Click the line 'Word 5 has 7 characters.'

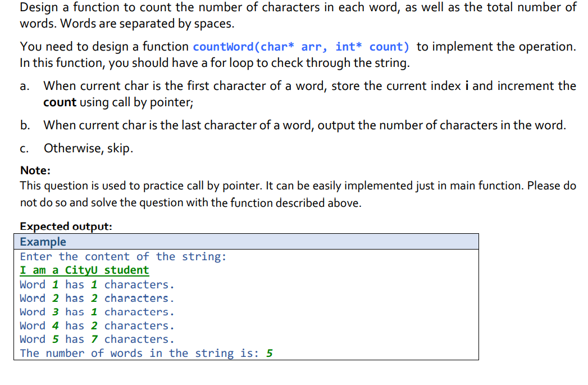point(97,339)
